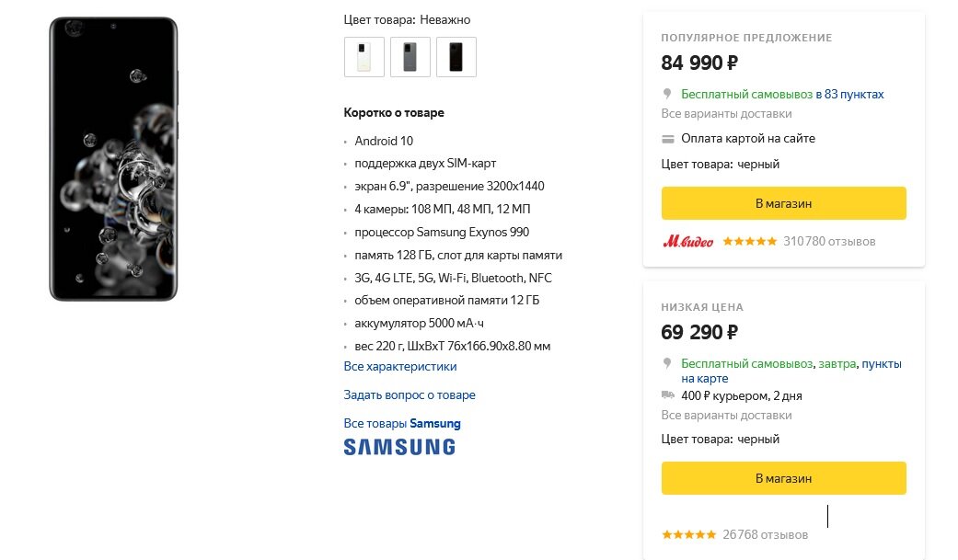The width and height of the screenshot is (958, 560).
Task: Click the location pin icon in low-price offer
Action: pyautogui.click(x=667, y=364)
